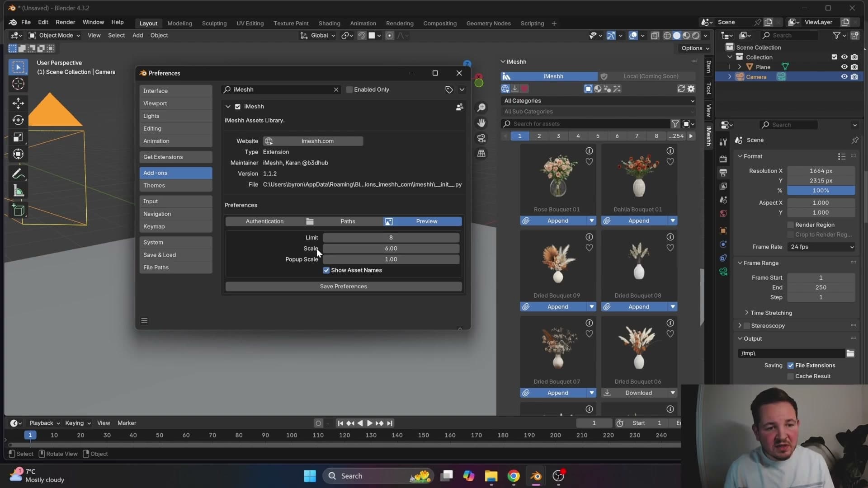Append the Dried Bouquet 07 asset
Screen dimensions: 868x488
(553, 393)
